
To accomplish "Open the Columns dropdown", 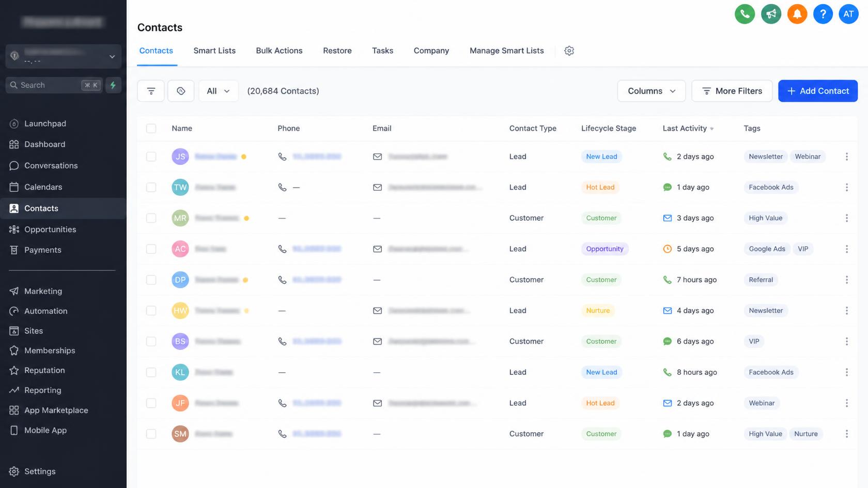I will 652,91.
